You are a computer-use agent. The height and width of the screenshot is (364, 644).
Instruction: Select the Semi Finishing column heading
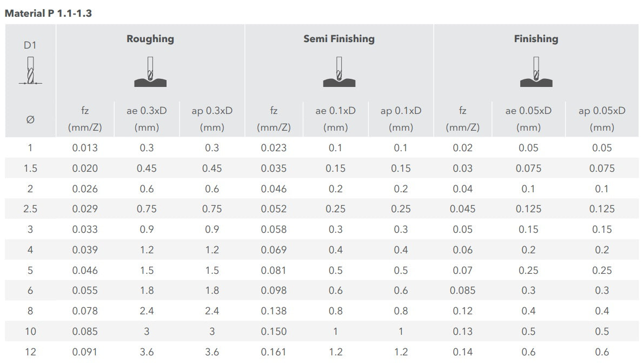(x=339, y=38)
